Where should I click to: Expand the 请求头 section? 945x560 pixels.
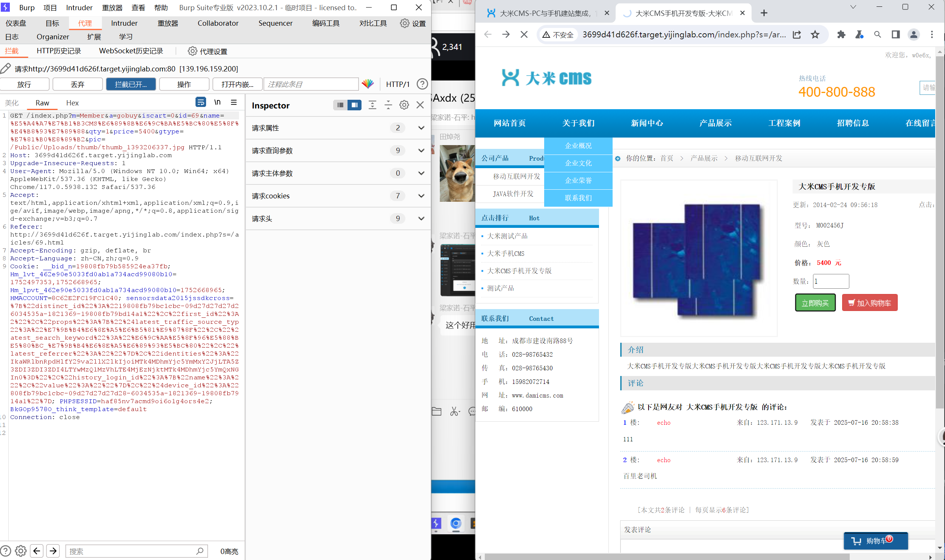click(x=421, y=218)
